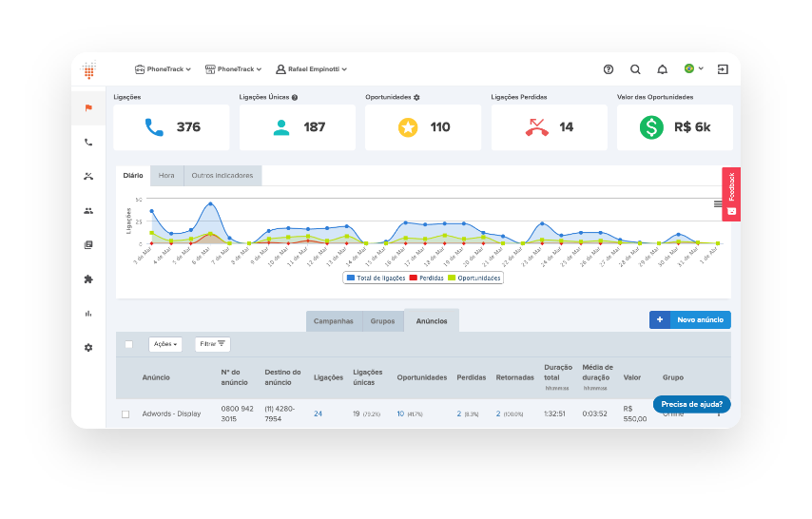Open the Retornadas value link in Adwords - Display row

click(x=498, y=413)
